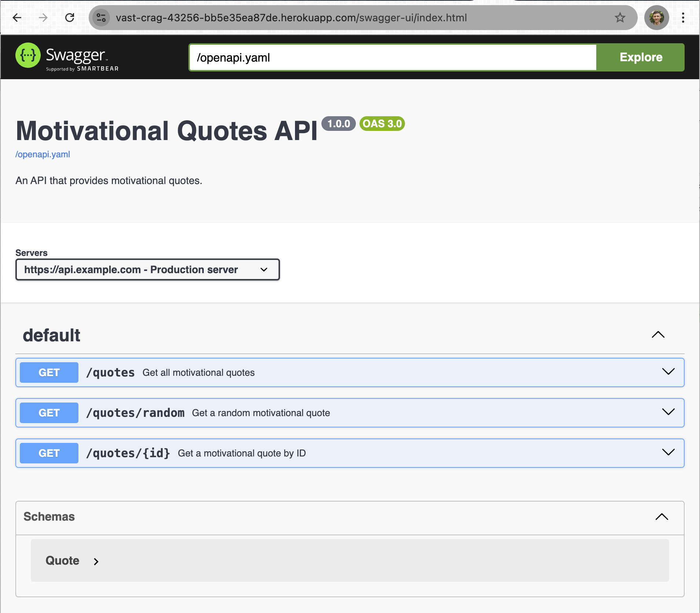Click the Servers label
This screenshot has height=613, width=700.
point(32,253)
